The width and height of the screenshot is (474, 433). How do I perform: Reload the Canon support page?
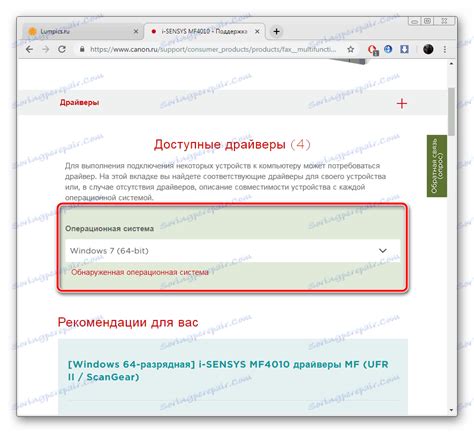62,50
